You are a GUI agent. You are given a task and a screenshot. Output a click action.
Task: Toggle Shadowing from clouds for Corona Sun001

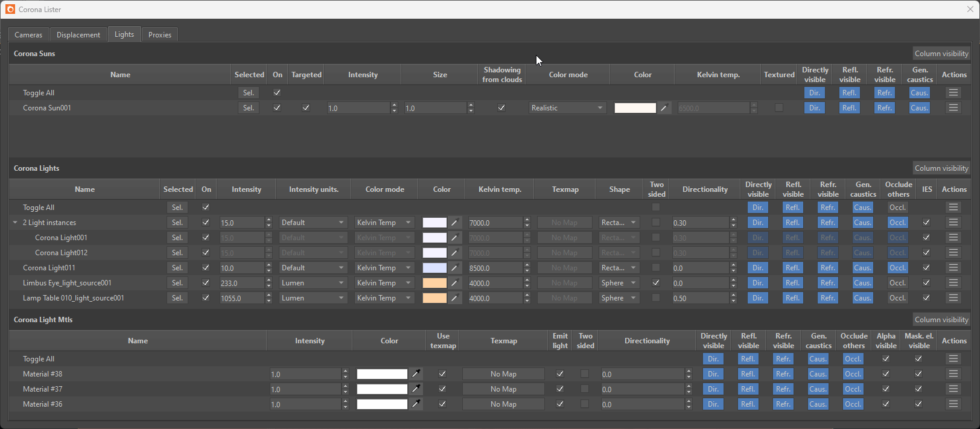coord(501,108)
